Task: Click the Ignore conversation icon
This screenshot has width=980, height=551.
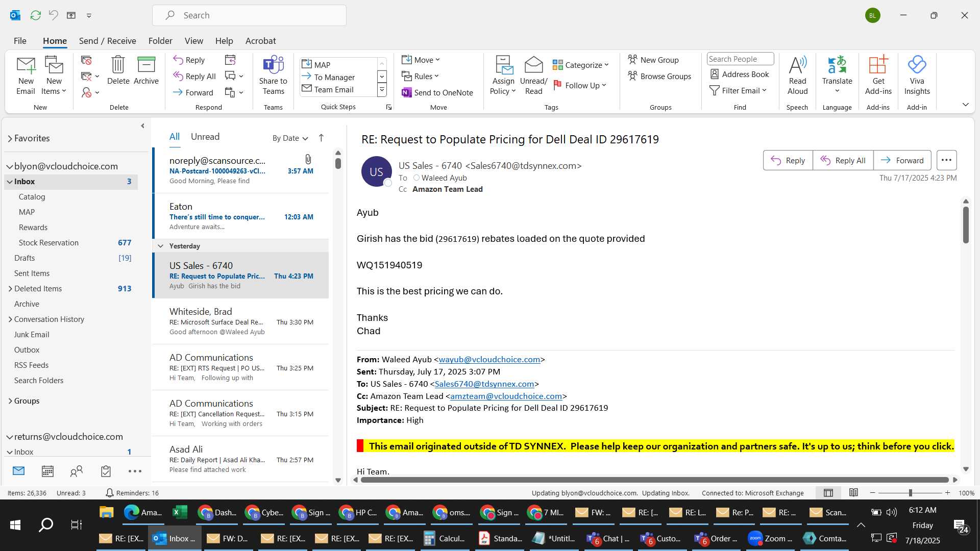Action: pos(86,60)
